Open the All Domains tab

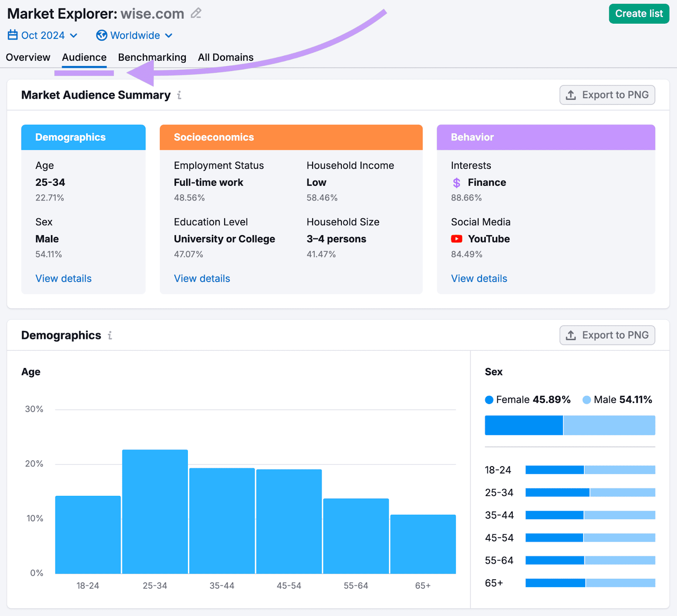[225, 57]
